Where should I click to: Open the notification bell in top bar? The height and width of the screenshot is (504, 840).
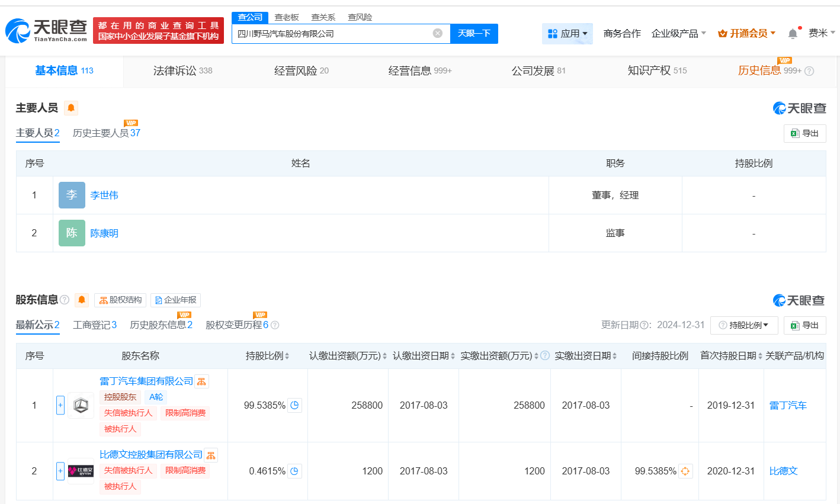(x=793, y=34)
